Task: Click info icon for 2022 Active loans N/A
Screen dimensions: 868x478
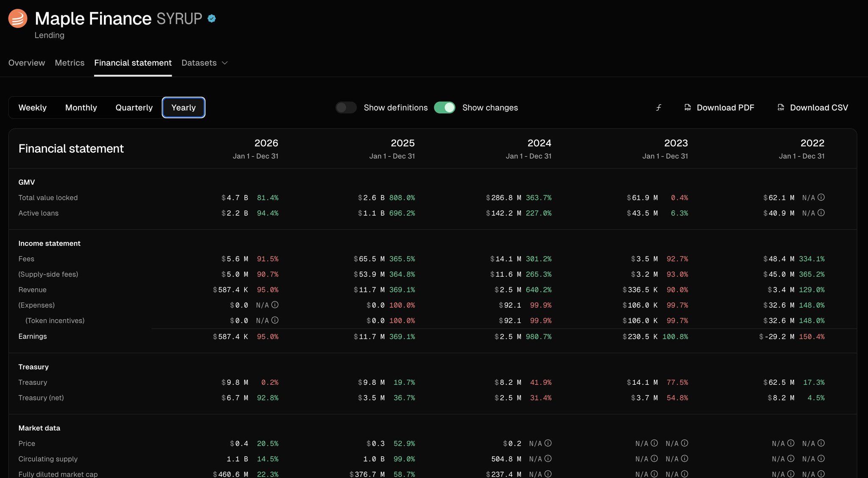Action: pos(821,213)
